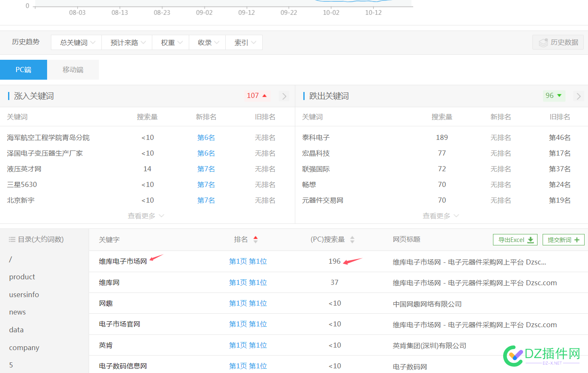Expand the 索引 dropdown
The height and width of the screenshot is (373, 588).
[x=244, y=42]
